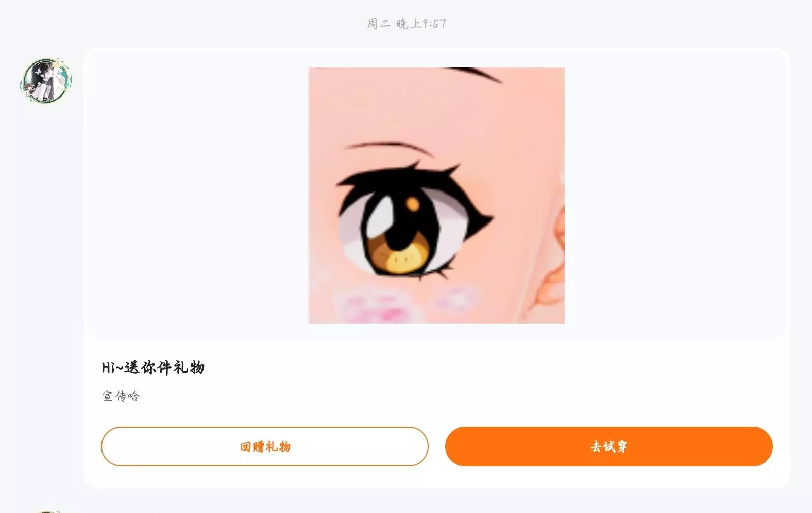The height and width of the screenshot is (513, 812).
Task: Tap the 回赠礼物 outlined button
Action: click(x=265, y=446)
